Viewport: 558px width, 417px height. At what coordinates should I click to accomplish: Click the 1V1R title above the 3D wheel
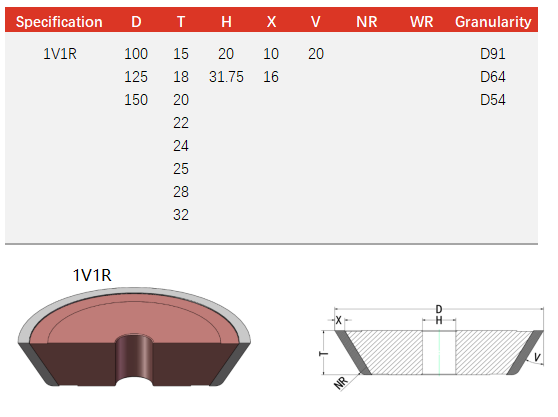(92, 275)
